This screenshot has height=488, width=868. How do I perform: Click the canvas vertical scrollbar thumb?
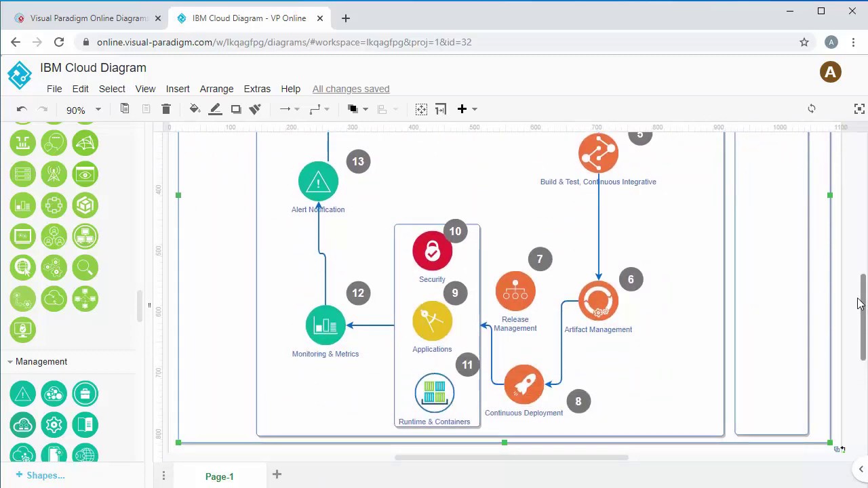click(x=863, y=317)
